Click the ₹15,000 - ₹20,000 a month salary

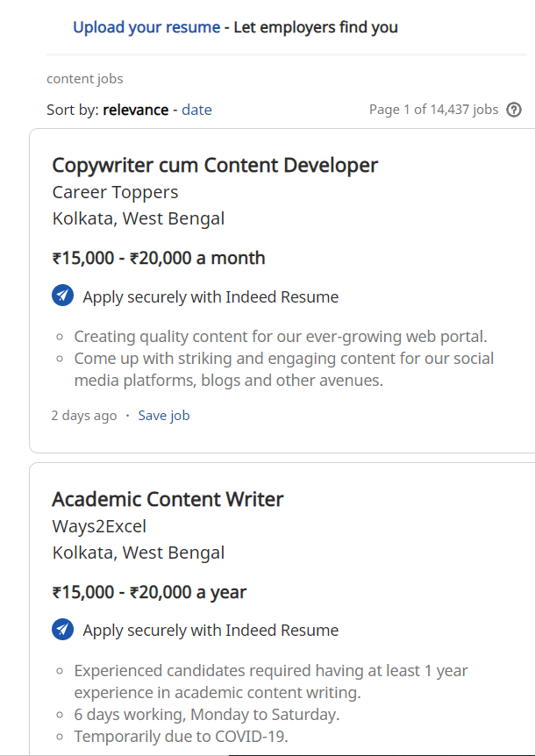pyautogui.click(x=159, y=258)
